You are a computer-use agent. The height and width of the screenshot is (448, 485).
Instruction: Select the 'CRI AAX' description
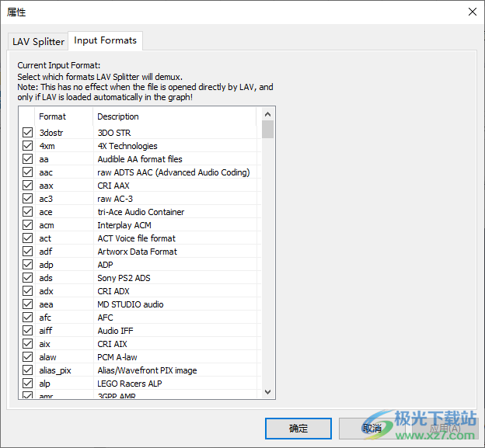pyautogui.click(x=113, y=186)
